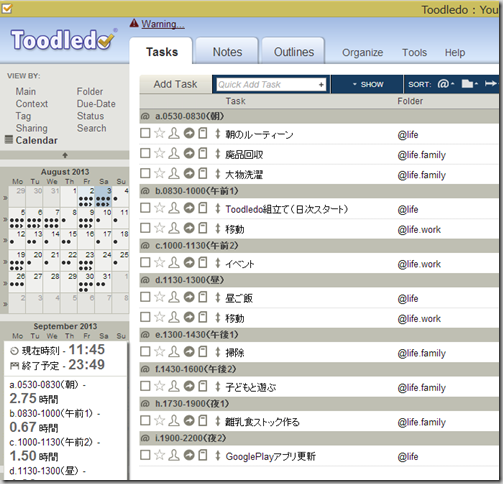Open the note icon for 掃除
This screenshot has width=503, height=484.
click(x=203, y=351)
